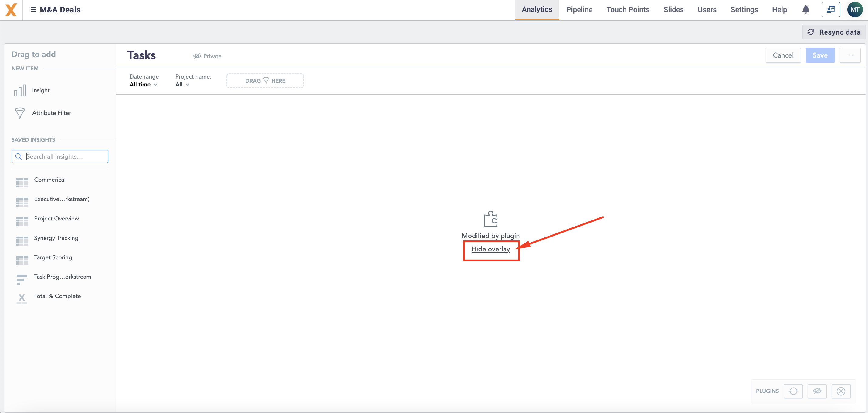Click the orange X app logo

[11, 10]
